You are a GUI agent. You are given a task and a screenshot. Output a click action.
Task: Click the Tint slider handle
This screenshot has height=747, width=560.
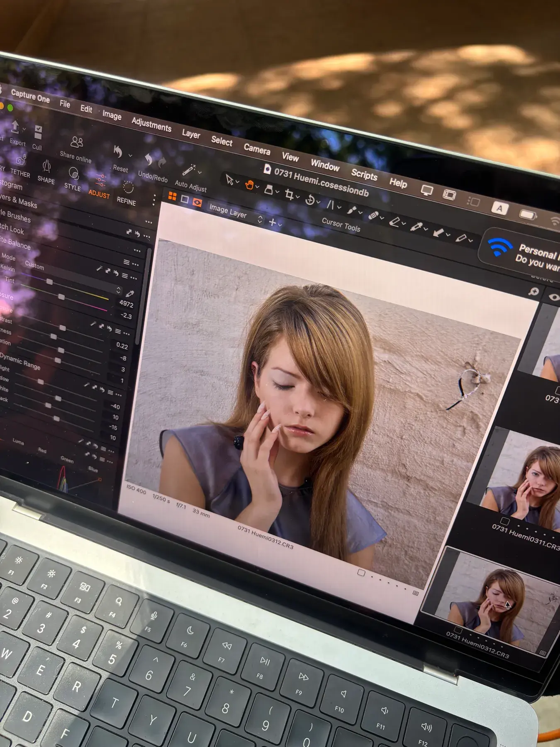click(x=61, y=297)
